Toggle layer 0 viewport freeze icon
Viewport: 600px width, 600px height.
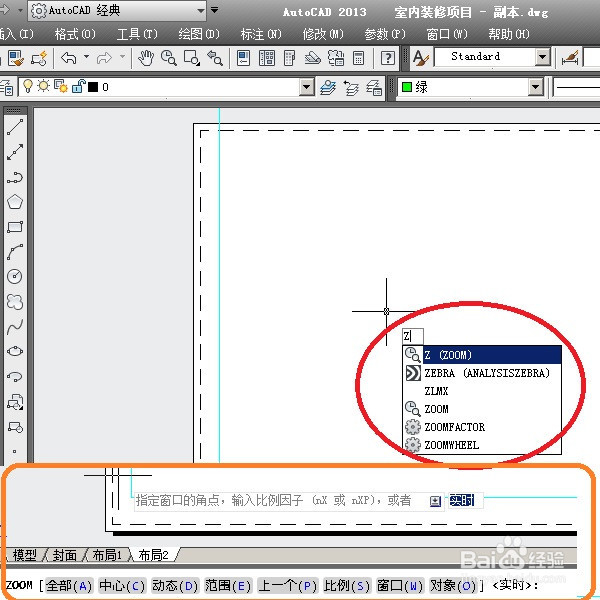pyautogui.click(x=60, y=86)
